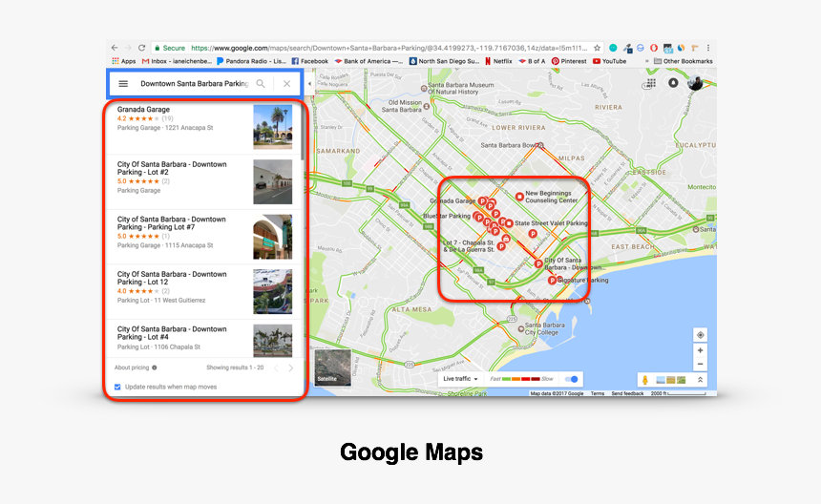
Task: Click the Lot 7 Chapala St. marker
Action: (x=501, y=246)
